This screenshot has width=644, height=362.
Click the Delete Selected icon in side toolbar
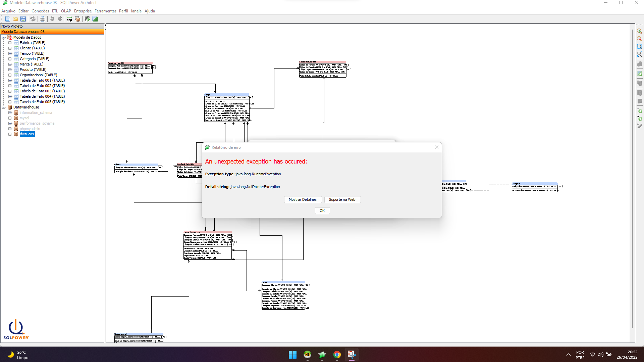[639, 64]
